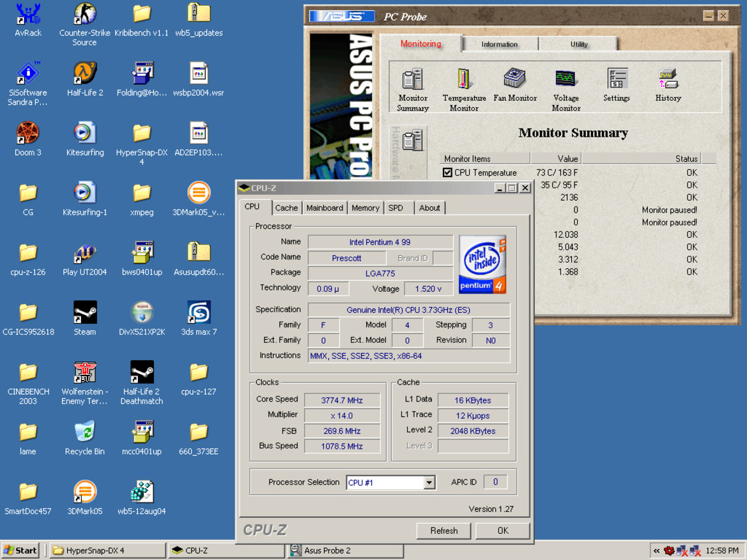Switch to the Memory tab

tap(366, 208)
